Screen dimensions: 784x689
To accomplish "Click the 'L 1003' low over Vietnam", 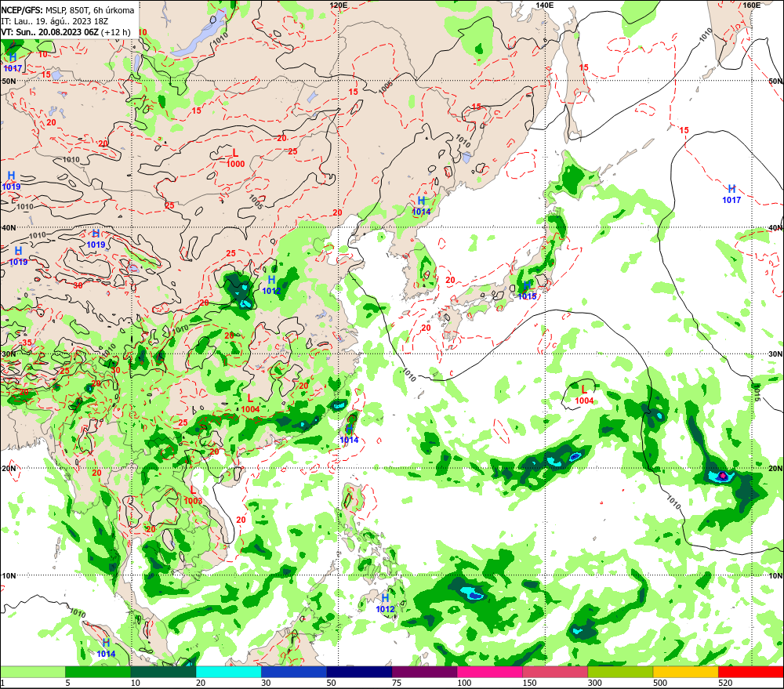I will coord(193,495).
